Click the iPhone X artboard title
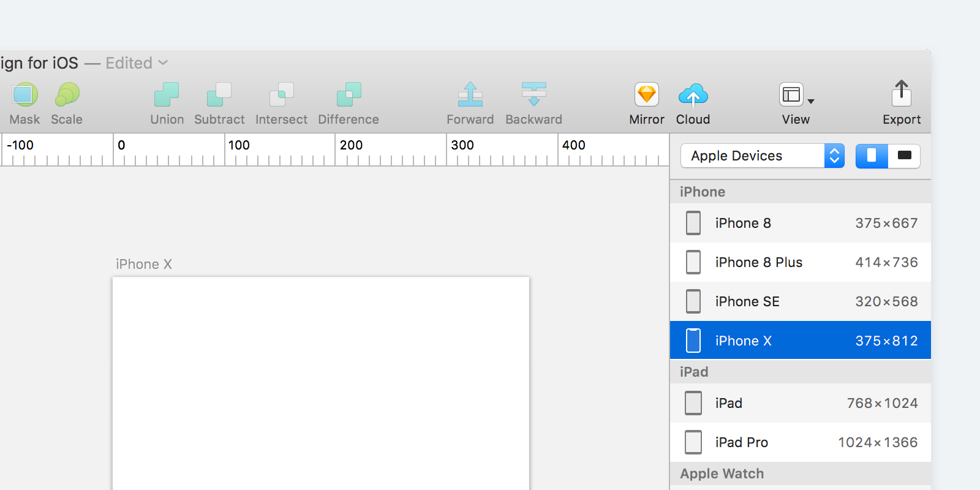This screenshot has width=980, height=490. (x=144, y=264)
